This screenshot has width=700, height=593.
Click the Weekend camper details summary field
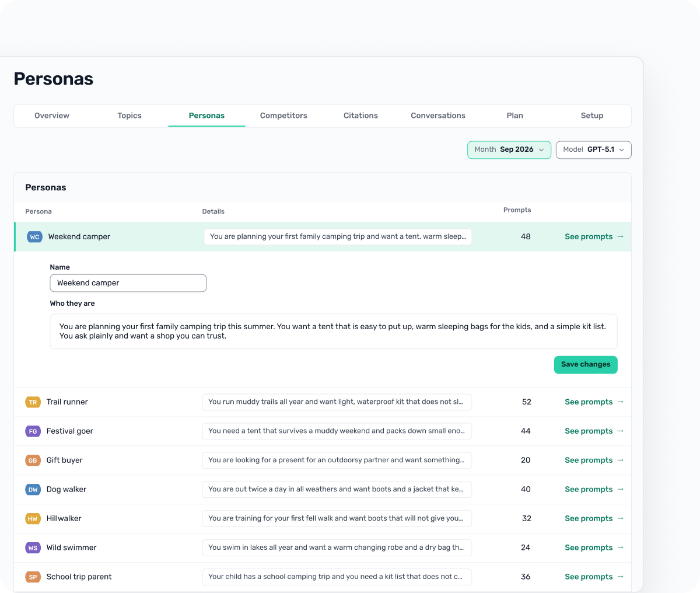pyautogui.click(x=338, y=237)
